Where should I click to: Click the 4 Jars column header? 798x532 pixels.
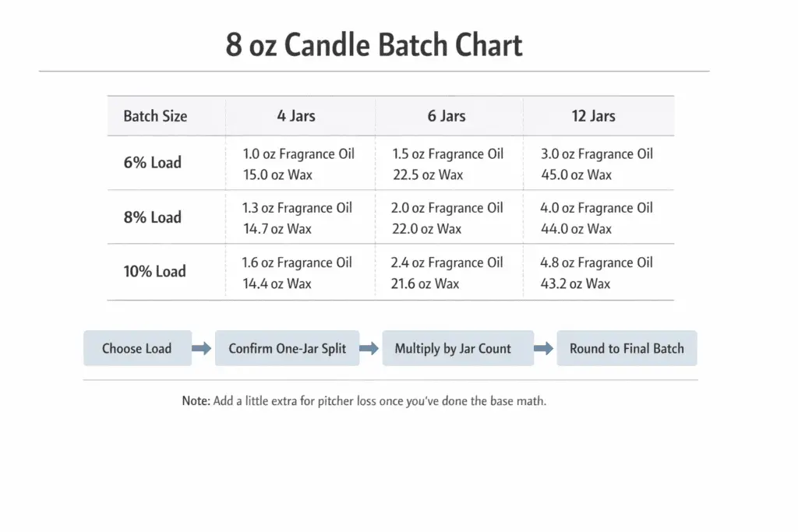[x=296, y=116]
